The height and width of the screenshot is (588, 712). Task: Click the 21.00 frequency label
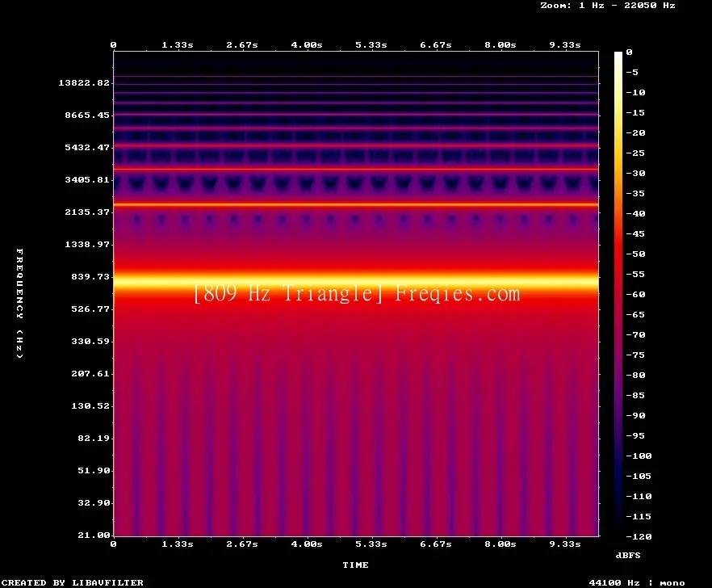pos(94,535)
